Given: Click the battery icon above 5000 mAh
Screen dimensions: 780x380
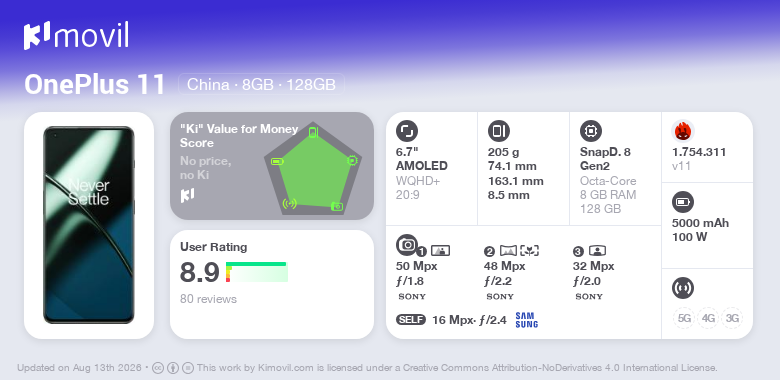Looking at the screenshot, I should [682, 202].
